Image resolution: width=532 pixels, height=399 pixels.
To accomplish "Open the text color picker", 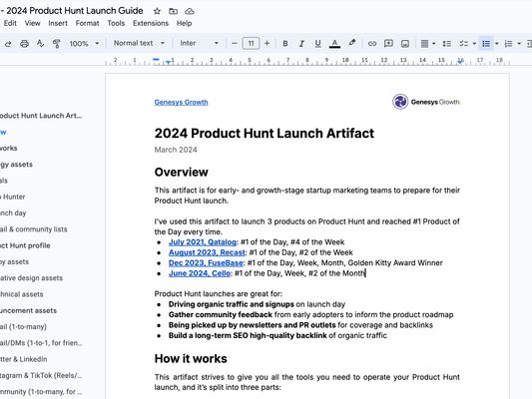I will point(334,44).
